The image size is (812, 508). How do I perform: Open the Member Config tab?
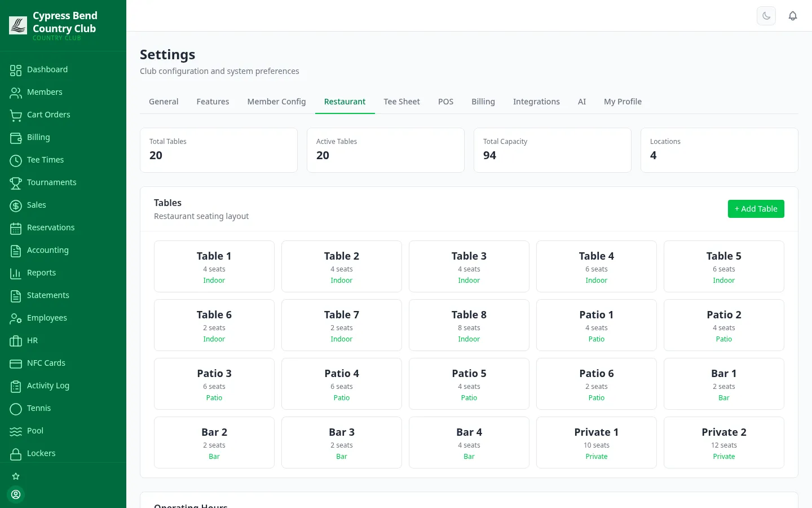pyautogui.click(x=276, y=102)
